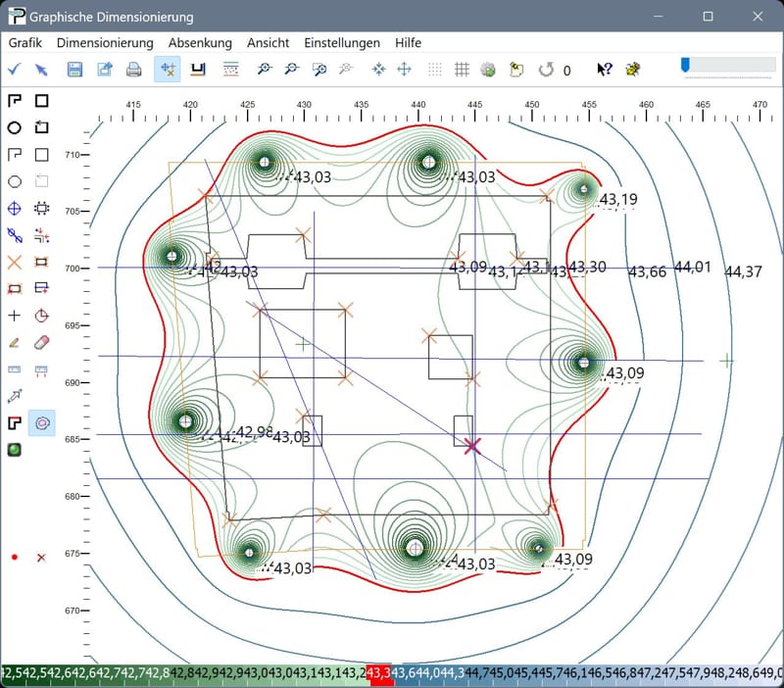Viewport: 784px width, 688px height.
Task: Open the Ansicht menu
Action: coord(268,43)
